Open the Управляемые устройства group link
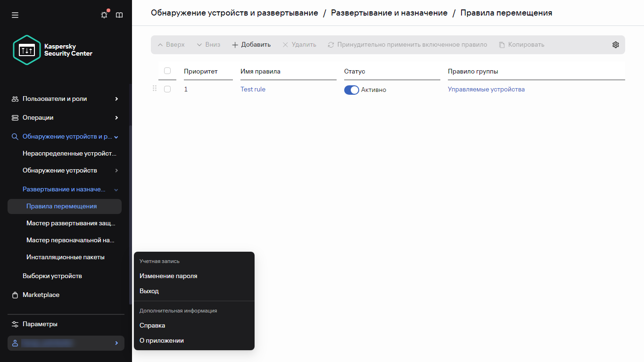 click(x=486, y=89)
